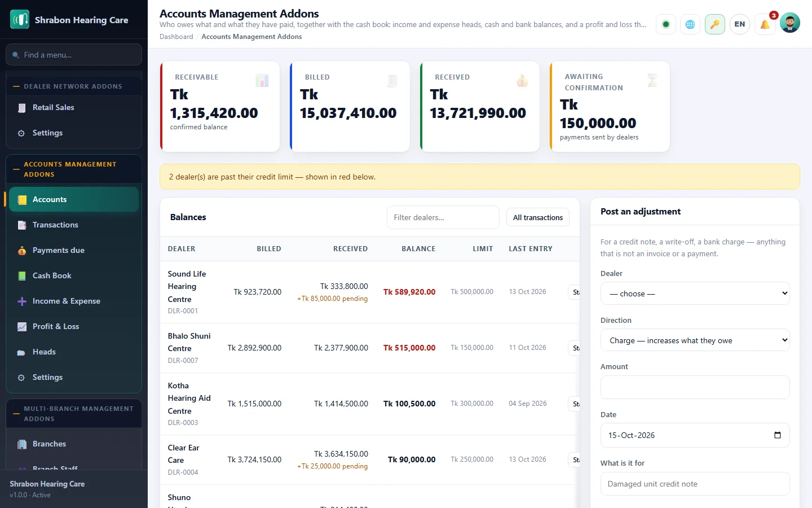Image resolution: width=812 pixels, height=508 pixels.
Task: Follow the Dashboard breadcrumb link
Action: [176, 37]
